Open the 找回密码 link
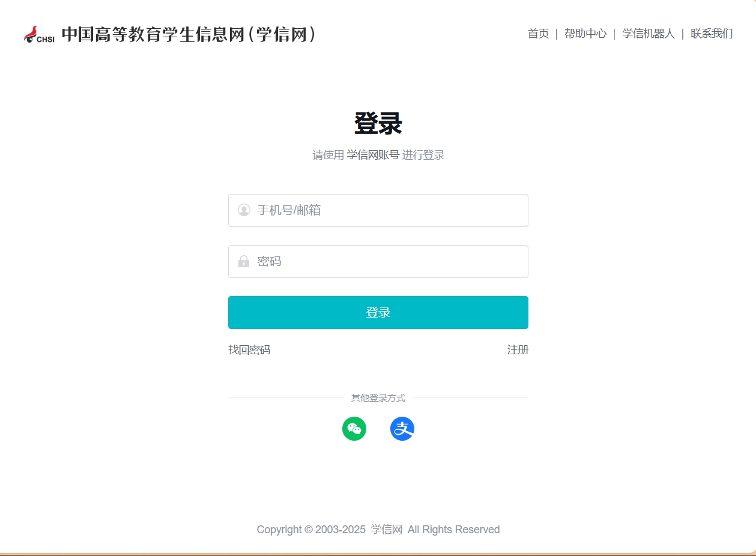 tap(249, 349)
